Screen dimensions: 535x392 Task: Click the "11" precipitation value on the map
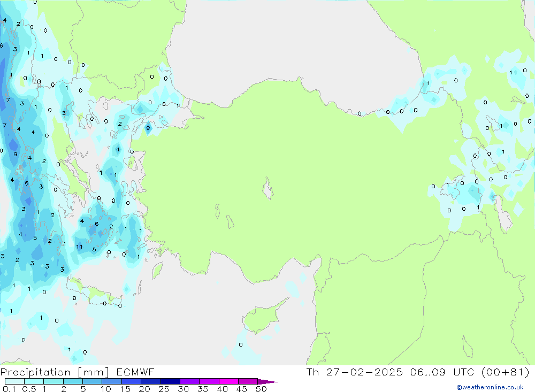79,247
